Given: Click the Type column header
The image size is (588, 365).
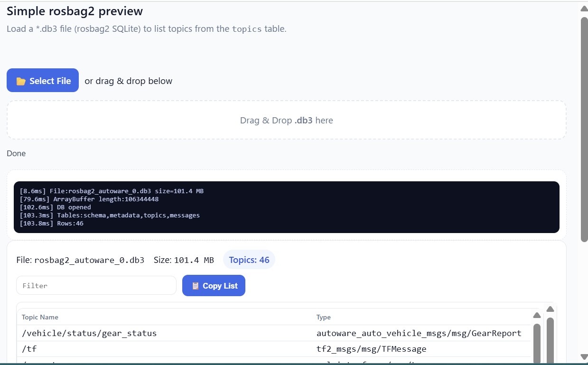Looking at the screenshot, I should point(324,317).
